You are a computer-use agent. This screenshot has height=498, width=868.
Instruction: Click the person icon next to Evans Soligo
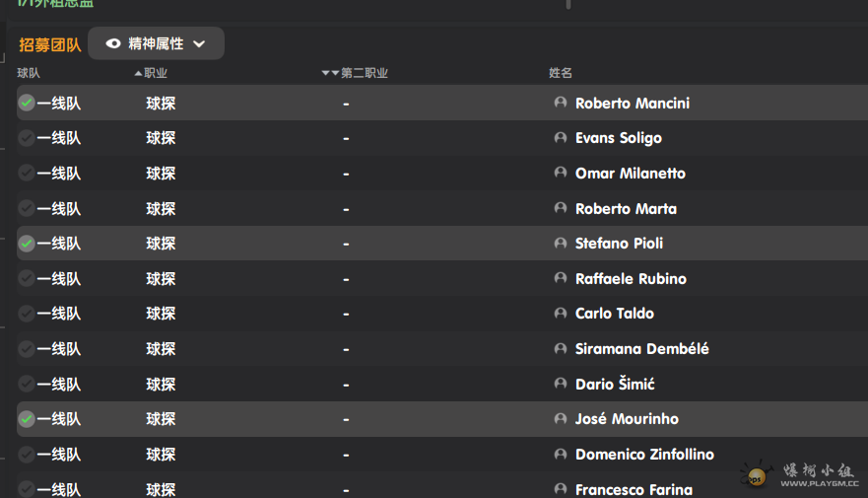click(561, 138)
